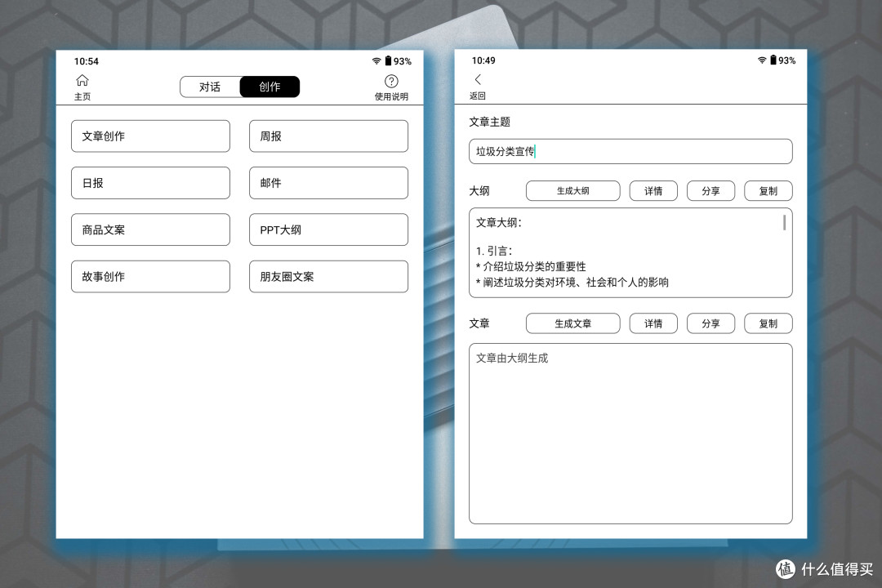882x588 pixels.
Task: Click 生成大纲 button
Action: [573, 191]
